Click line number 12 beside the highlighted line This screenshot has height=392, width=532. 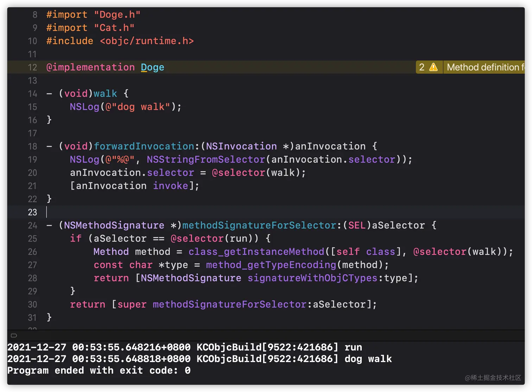pyautogui.click(x=32, y=67)
